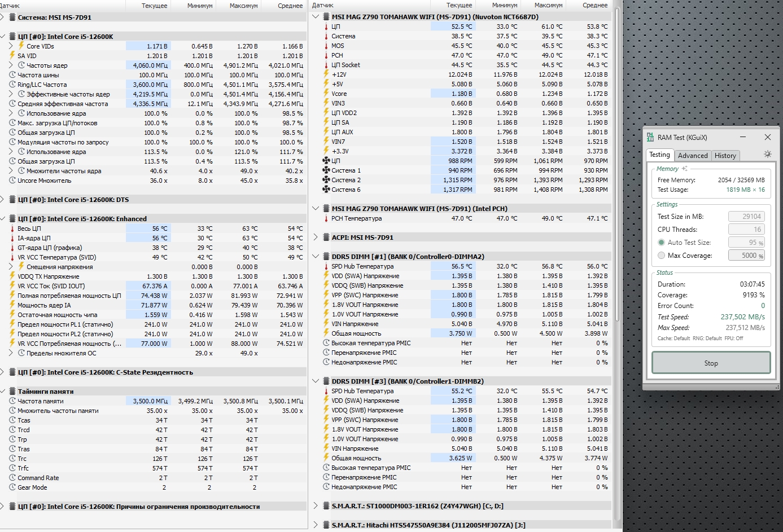
Task: Expand the ACPI: MSI MS-7D91 group
Action: [x=316, y=237]
